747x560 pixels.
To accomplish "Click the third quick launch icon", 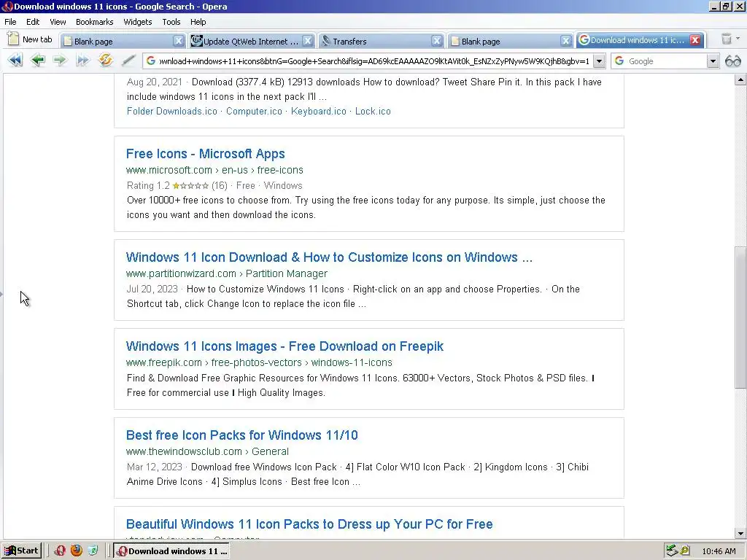I will tap(93, 551).
